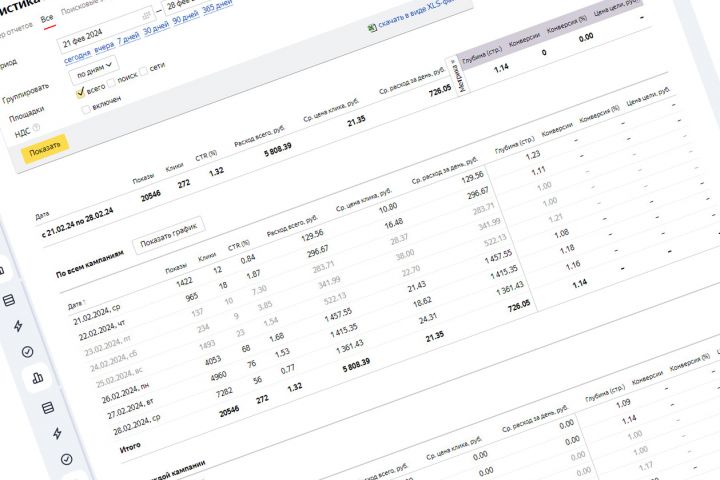
Task: Select the '365 дней' period link
Action: pos(217,7)
